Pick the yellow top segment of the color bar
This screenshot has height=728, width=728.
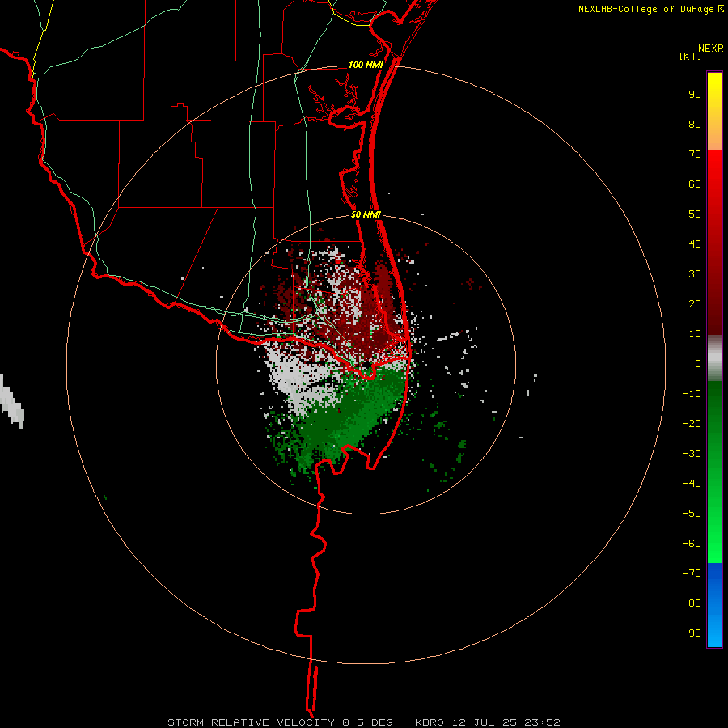point(714,112)
